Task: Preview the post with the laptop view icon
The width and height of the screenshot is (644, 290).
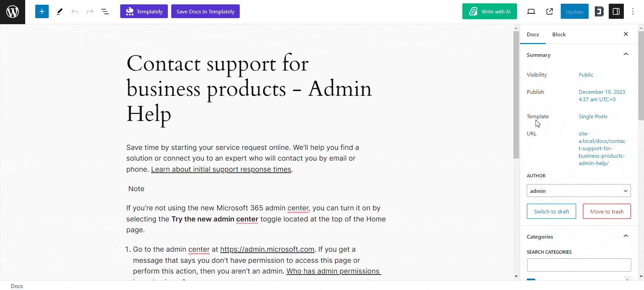Action: pos(531,11)
